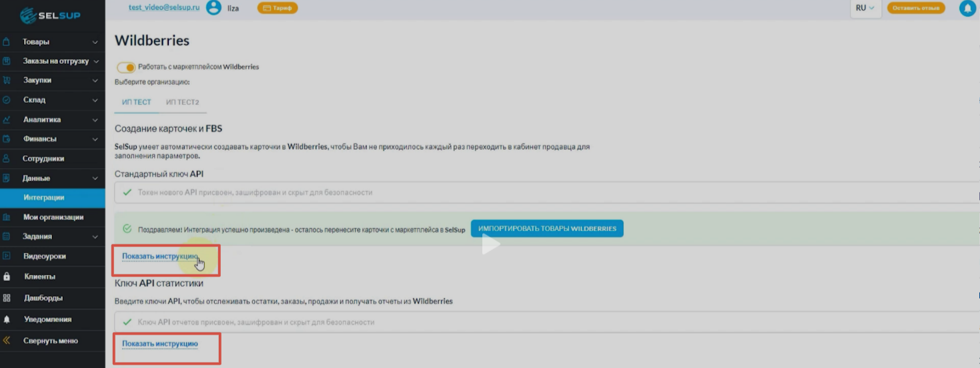Click Показать инструкцию under standard API key

(160, 256)
